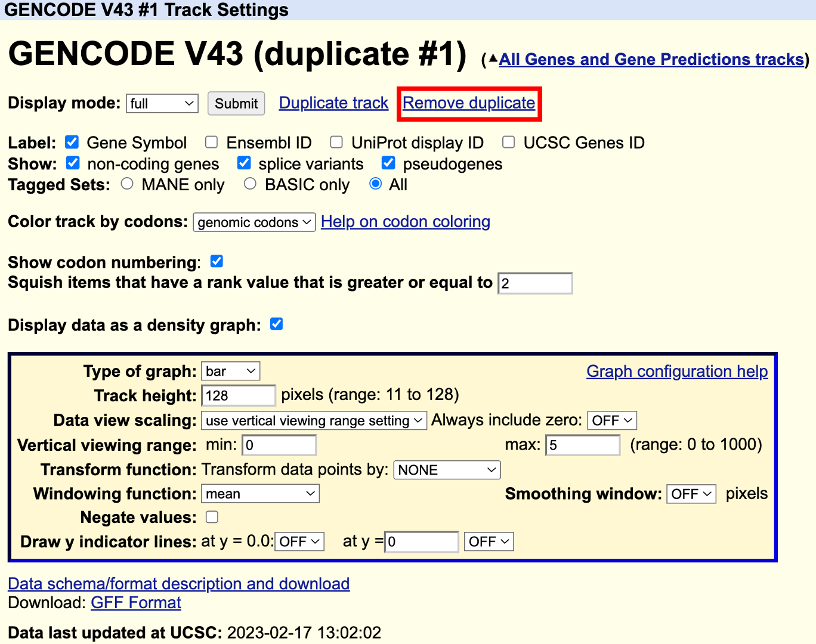Open All Genes and Gene Predictions tracks link

click(x=651, y=60)
